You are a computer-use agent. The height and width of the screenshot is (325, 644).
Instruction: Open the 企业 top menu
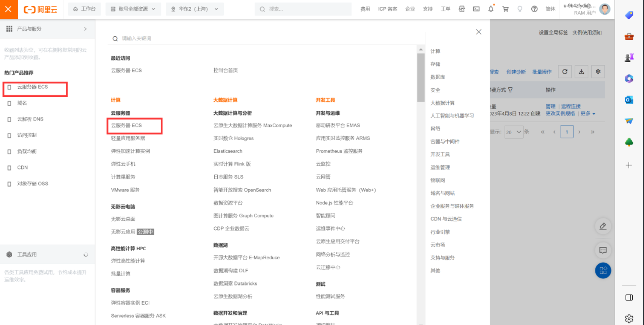pos(410,9)
